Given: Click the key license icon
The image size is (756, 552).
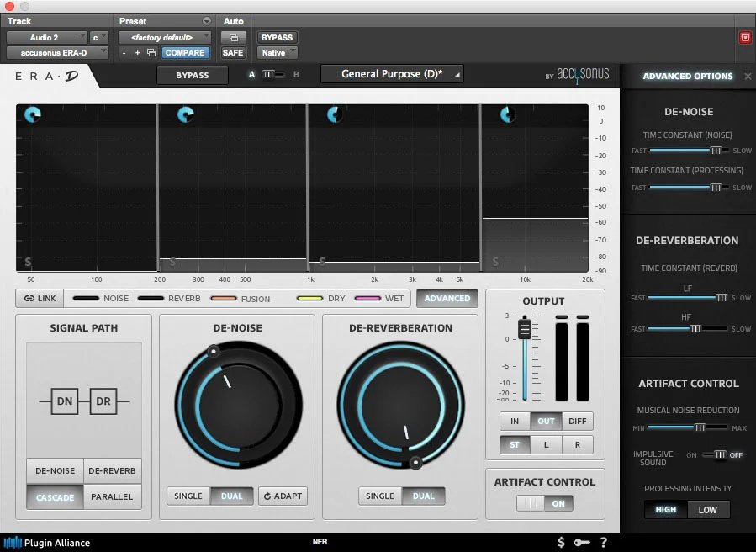Looking at the screenshot, I should (582, 543).
